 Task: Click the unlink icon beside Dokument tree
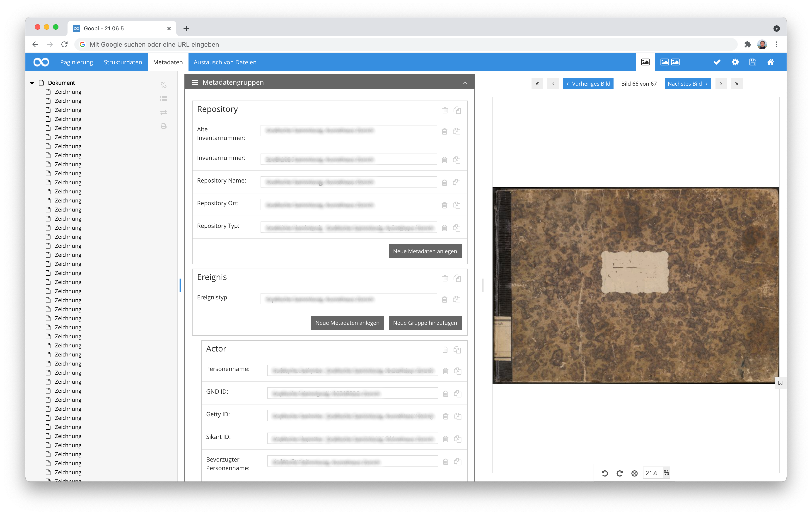(164, 85)
